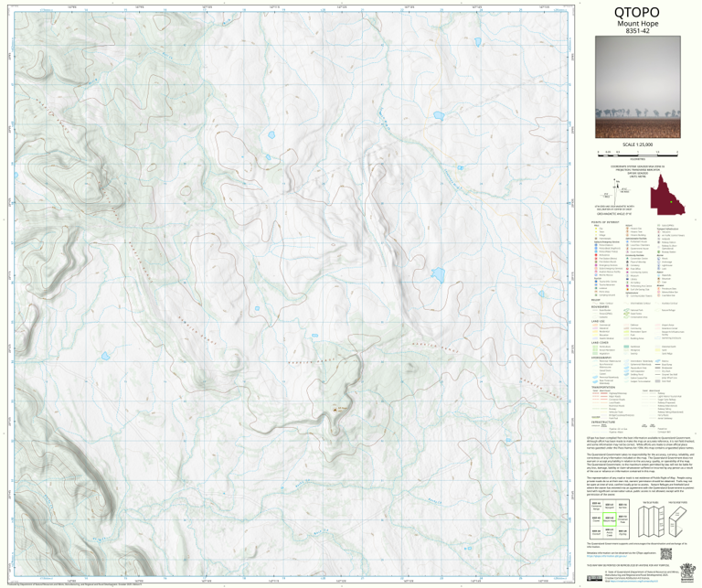Click the LAND COVER legend heading
The height and width of the screenshot is (588, 702).
click(x=600, y=343)
